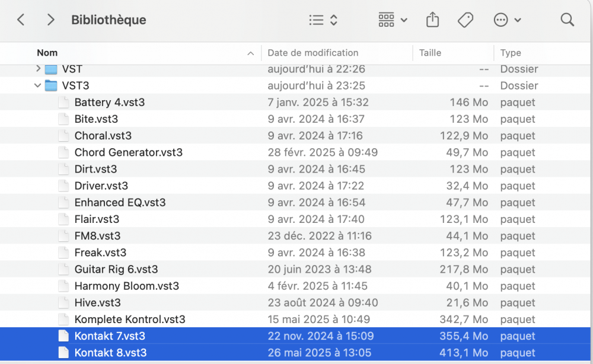This screenshot has height=364, width=593.
Task: Click the FM8.vst3 file icon
Action: click(63, 235)
